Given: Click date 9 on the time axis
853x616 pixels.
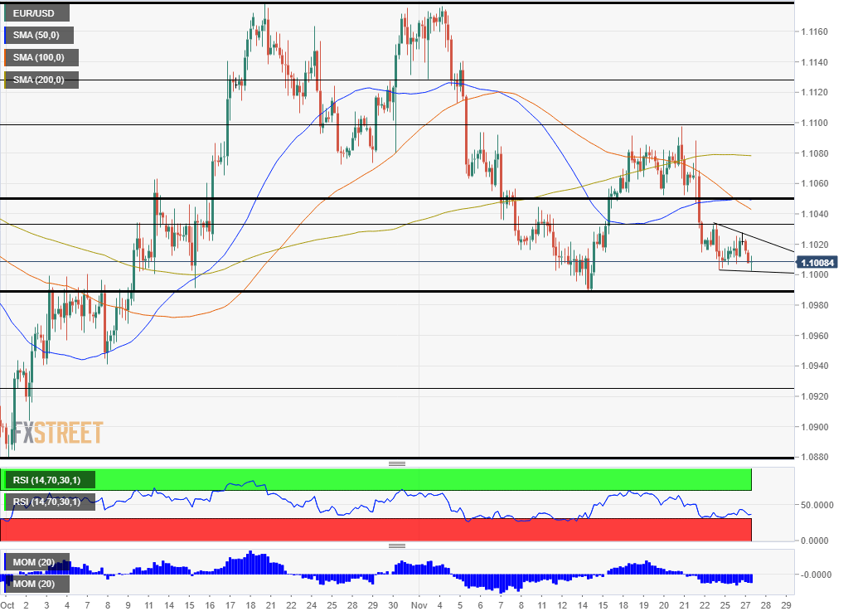Looking at the screenshot, I should [128, 605].
